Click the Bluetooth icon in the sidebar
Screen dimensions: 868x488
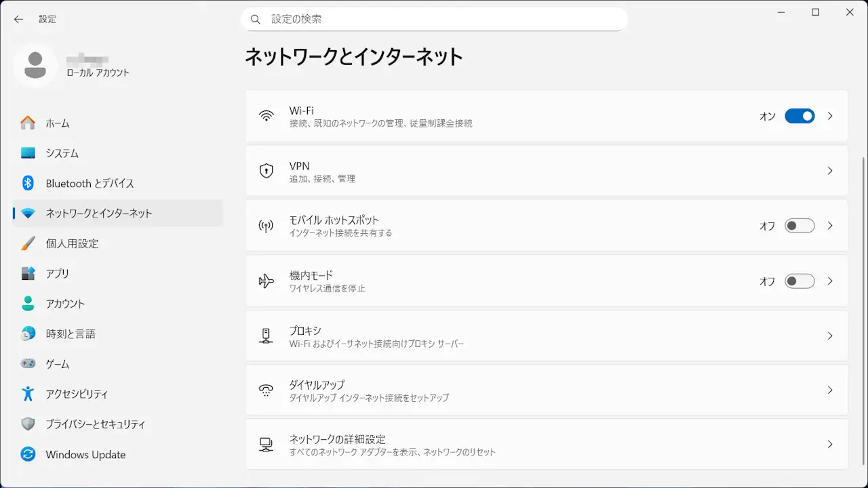[28, 183]
